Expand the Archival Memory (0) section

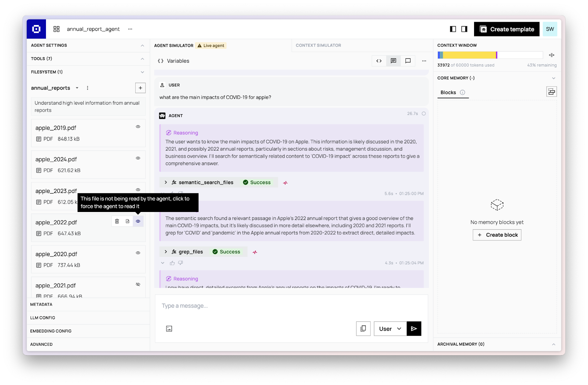click(497, 344)
